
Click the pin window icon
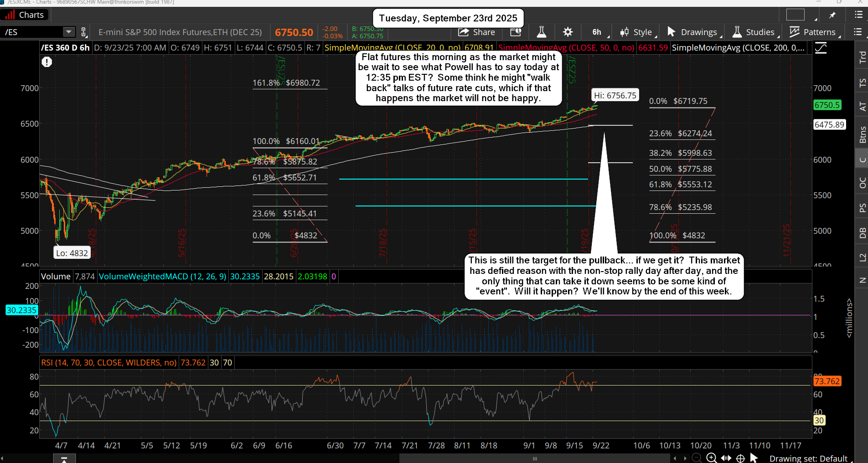click(832, 15)
